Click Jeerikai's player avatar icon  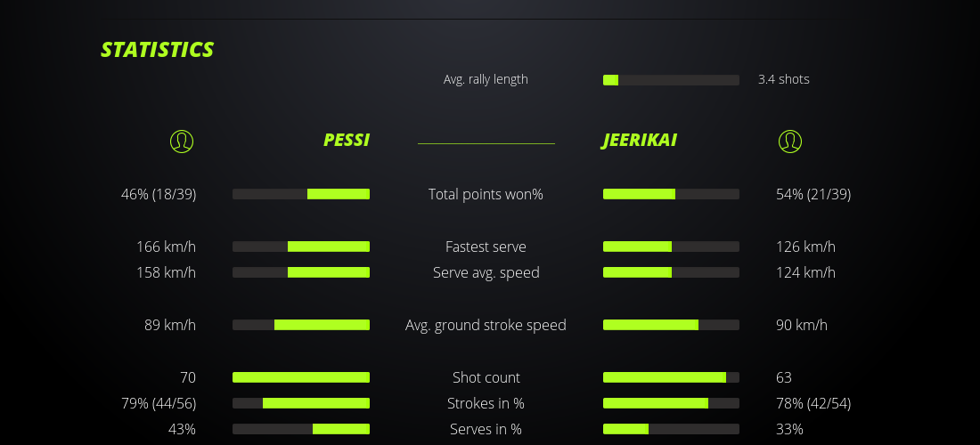(790, 142)
